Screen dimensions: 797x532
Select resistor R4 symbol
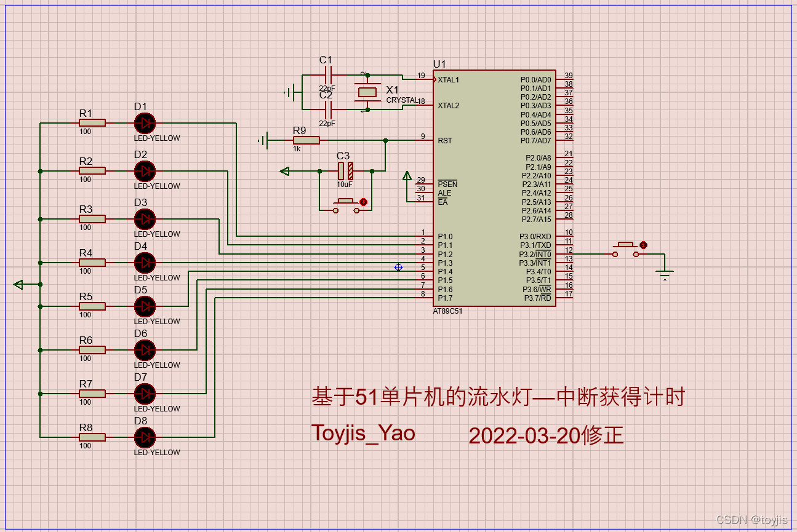(x=92, y=263)
